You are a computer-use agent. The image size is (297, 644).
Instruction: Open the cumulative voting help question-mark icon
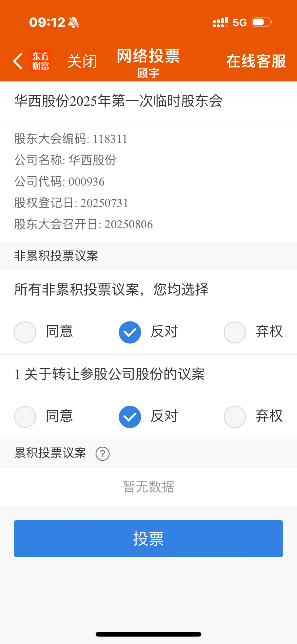coord(102,454)
